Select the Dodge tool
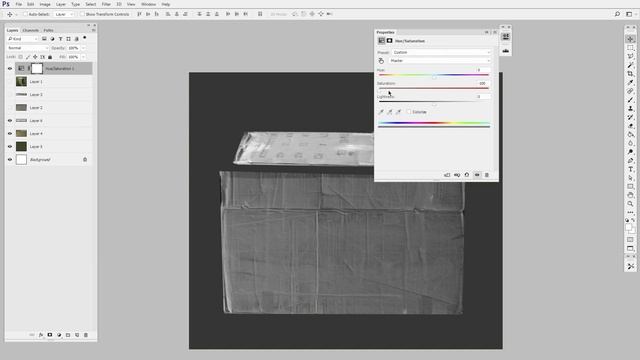The image size is (640, 360). 631,152
